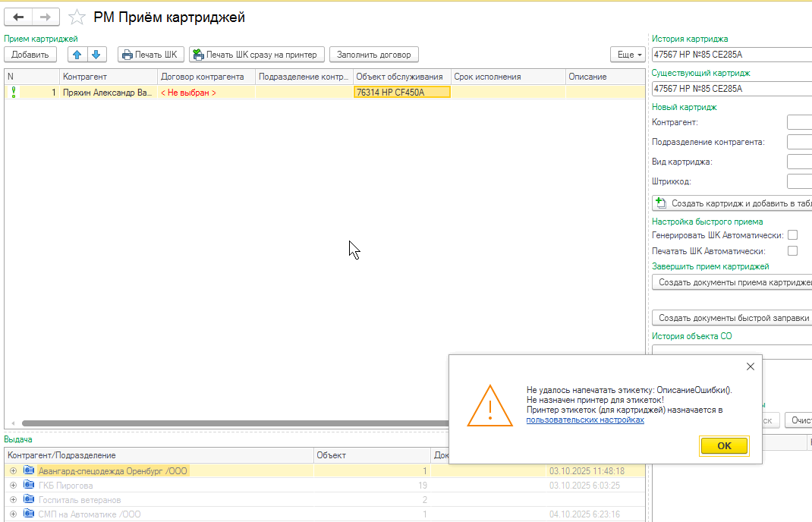Expand Авангард-спецодежда Оренбург tree row

[x=13, y=470]
